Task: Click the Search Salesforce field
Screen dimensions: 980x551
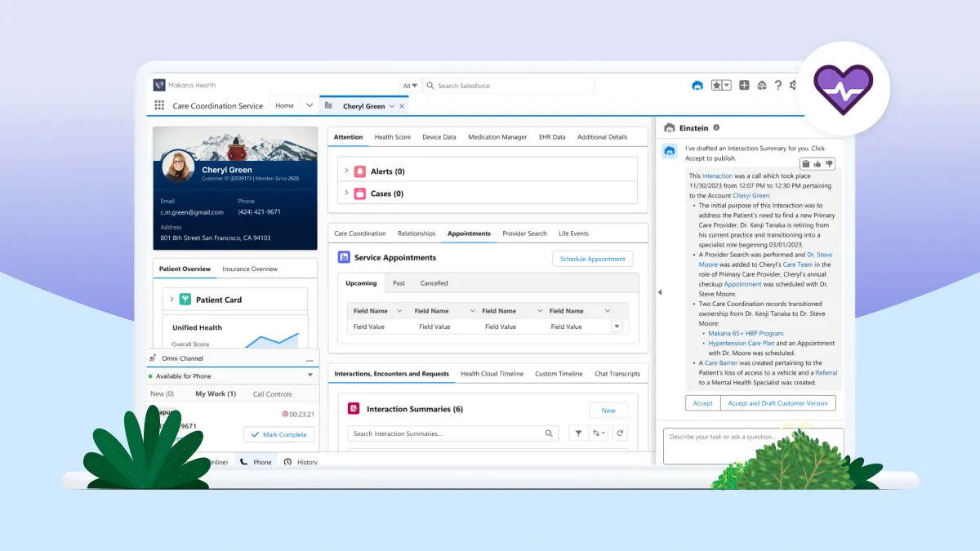Action: 508,86
